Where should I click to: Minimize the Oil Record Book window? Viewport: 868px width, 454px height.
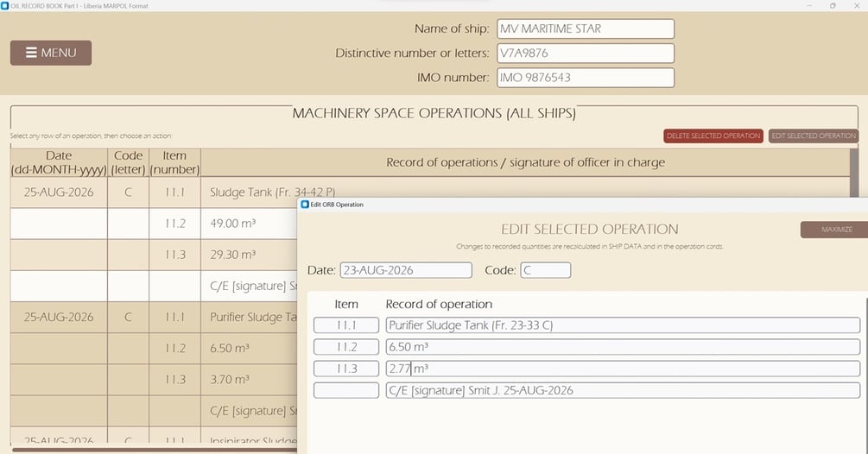click(x=809, y=5)
